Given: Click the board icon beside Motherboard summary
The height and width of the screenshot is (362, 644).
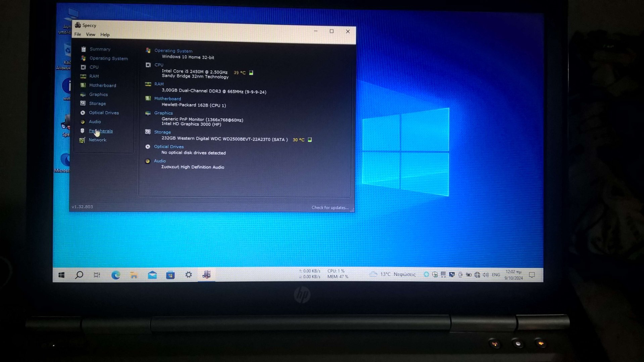Looking at the screenshot, I should click(148, 98).
